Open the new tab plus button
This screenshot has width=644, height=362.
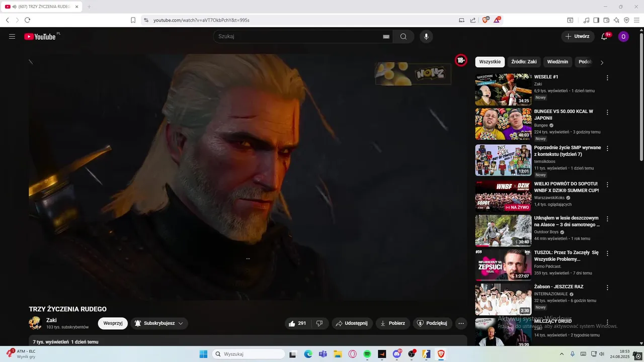coord(89,7)
